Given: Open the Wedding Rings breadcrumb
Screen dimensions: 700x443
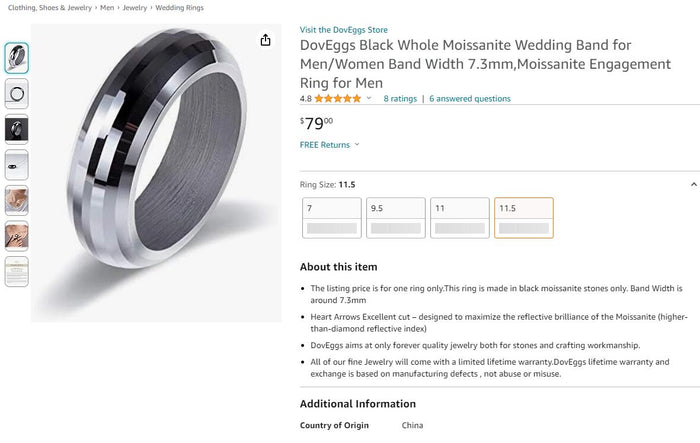Looking at the screenshot, I should (x=179, y=8).
